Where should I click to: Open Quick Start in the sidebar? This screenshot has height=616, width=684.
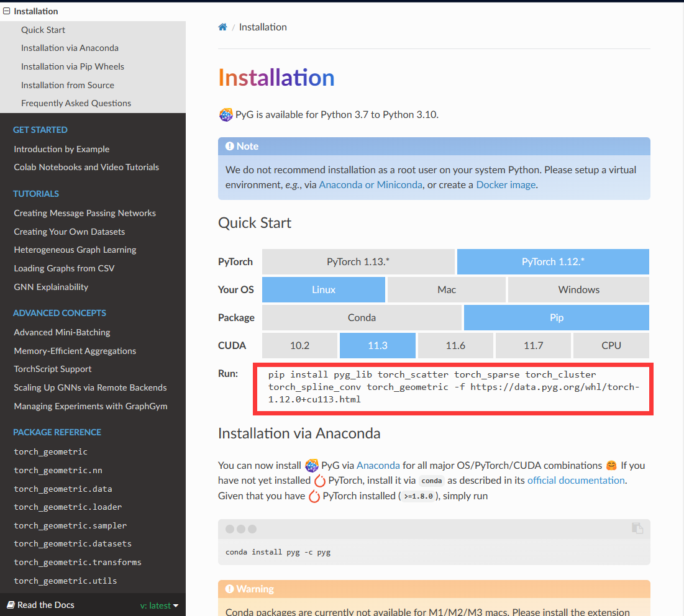pyautogui.click(x=43, y=30)
